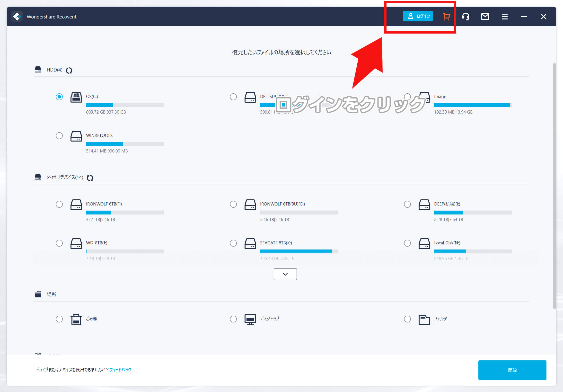Select Local Disk(N:) radio button

click(407, 243)
